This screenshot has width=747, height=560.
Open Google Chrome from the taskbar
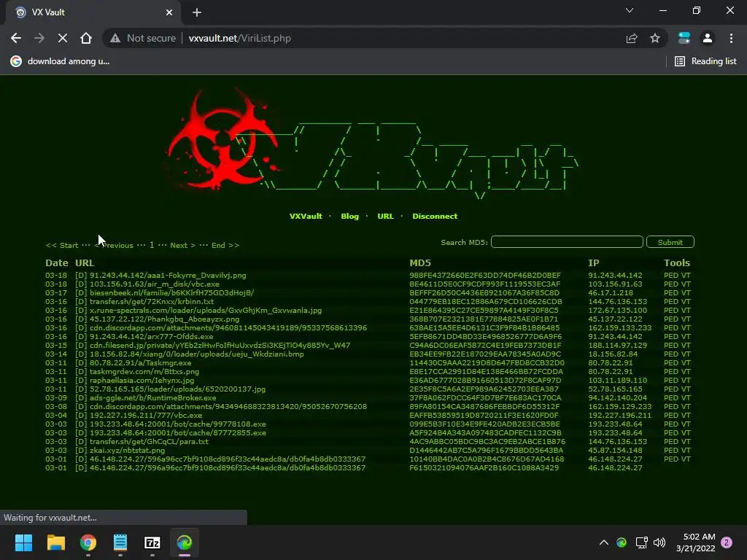pyautogui.click(x=88, y=542)
